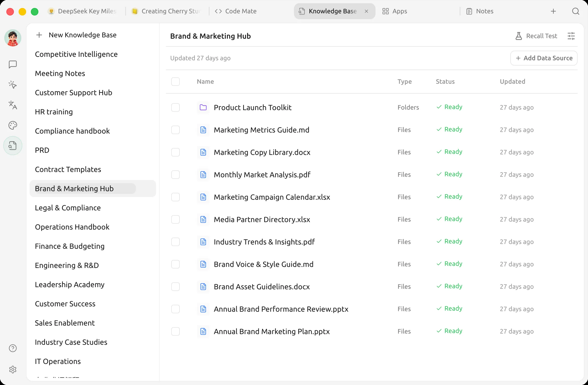The width and height of the screenshot is (588, 385).
Task: Select Engineering & R&D knowledge base
Action: [x=93, y=265]
